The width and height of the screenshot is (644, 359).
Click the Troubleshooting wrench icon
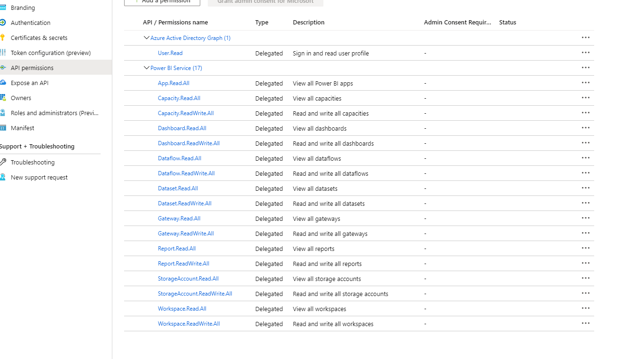3,162
